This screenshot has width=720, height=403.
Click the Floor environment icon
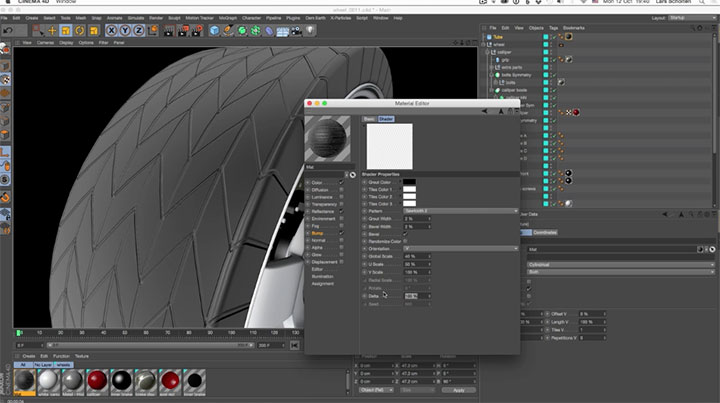[x=282, y=31]
